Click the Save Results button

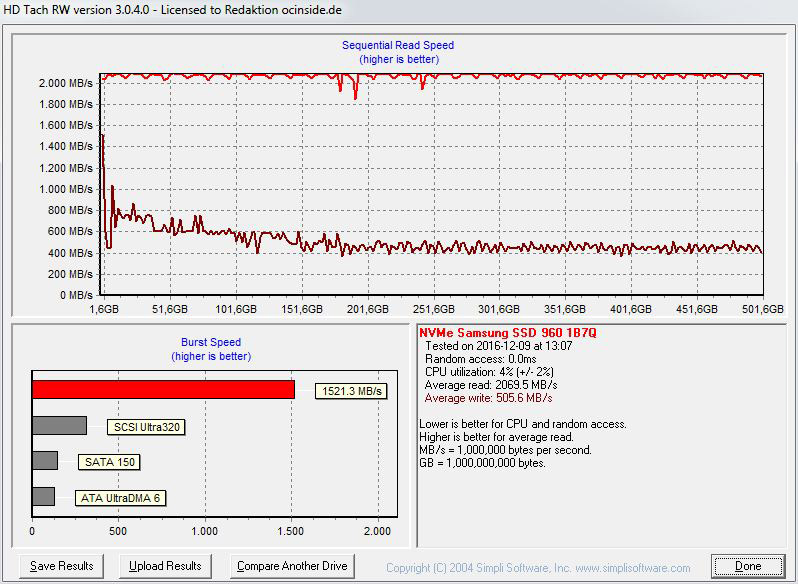coord(62,566)
